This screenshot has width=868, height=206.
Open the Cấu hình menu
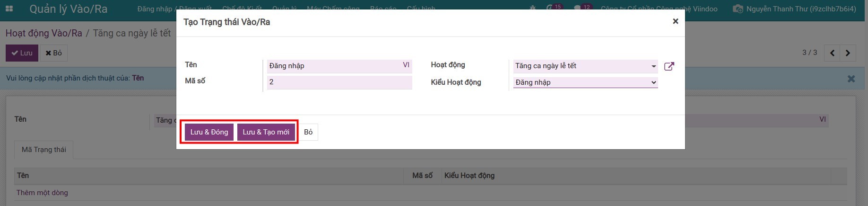click(x=421, y=9)
